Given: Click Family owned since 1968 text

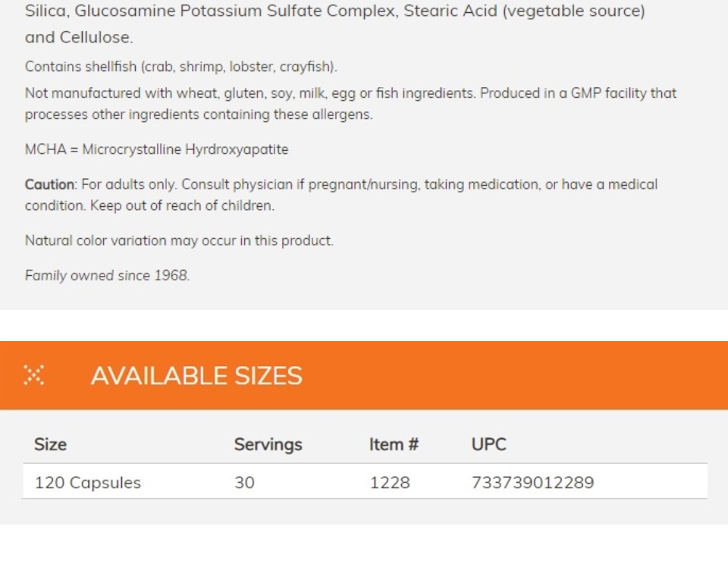Looking at the screenshot, I should (107, 275).
